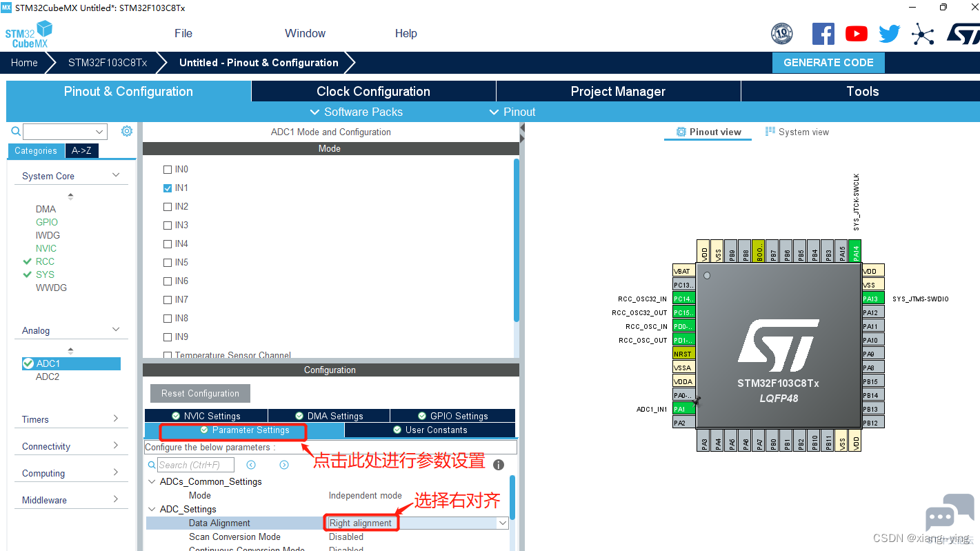This screenshot has height=551, width=980.
Task: Open the File menu
Action: (183, 33)
